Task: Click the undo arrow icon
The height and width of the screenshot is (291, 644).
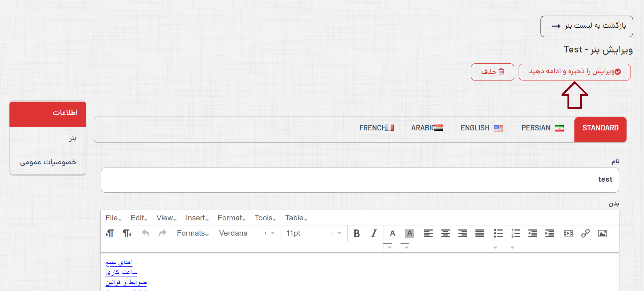Action: [145, 233]
